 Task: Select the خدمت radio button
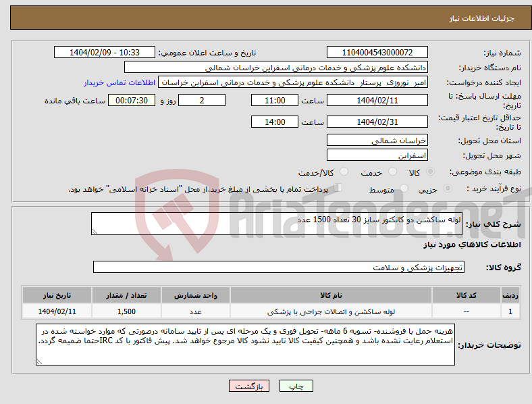coord(392,172)
